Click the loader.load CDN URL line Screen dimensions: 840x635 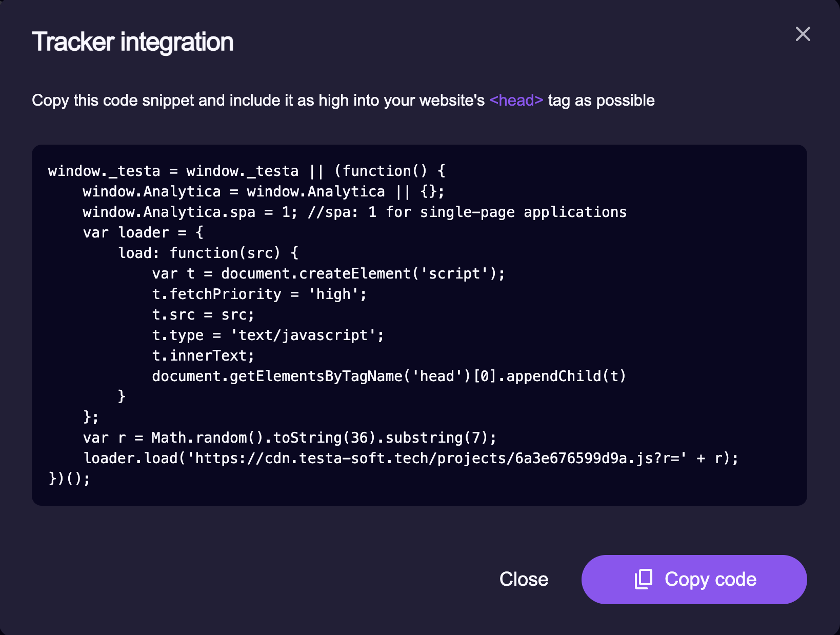pos(411,458)
